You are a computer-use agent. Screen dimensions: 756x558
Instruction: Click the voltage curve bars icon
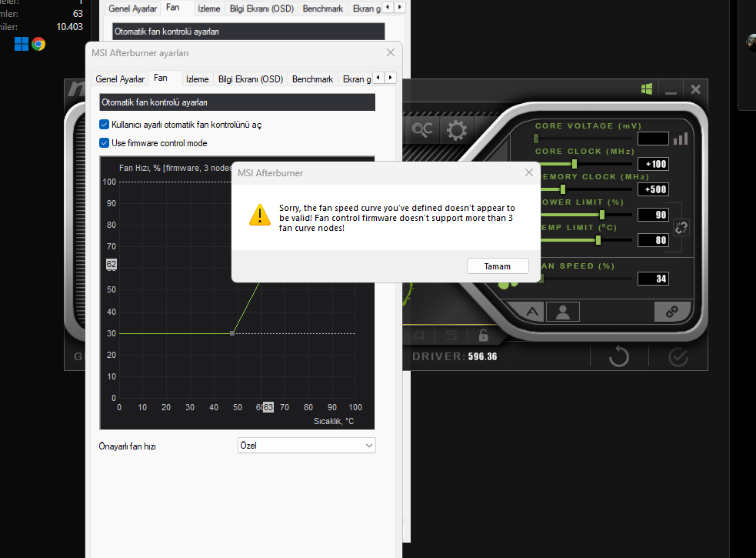click(x=681, y=139)
